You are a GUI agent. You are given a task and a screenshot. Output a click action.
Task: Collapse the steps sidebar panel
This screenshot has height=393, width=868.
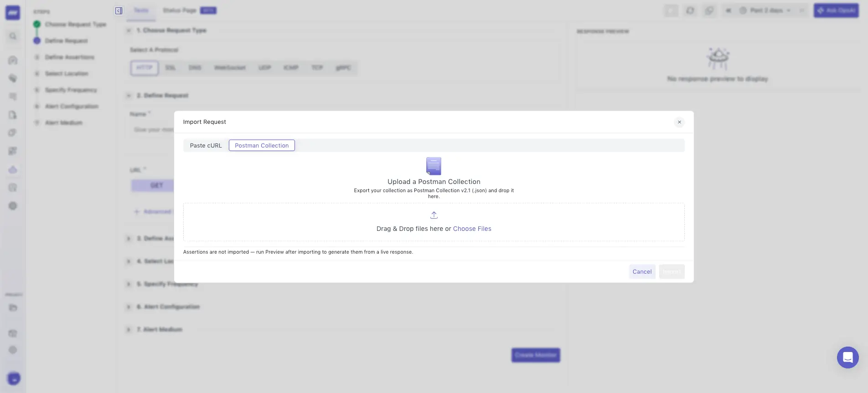pos(119,10)
